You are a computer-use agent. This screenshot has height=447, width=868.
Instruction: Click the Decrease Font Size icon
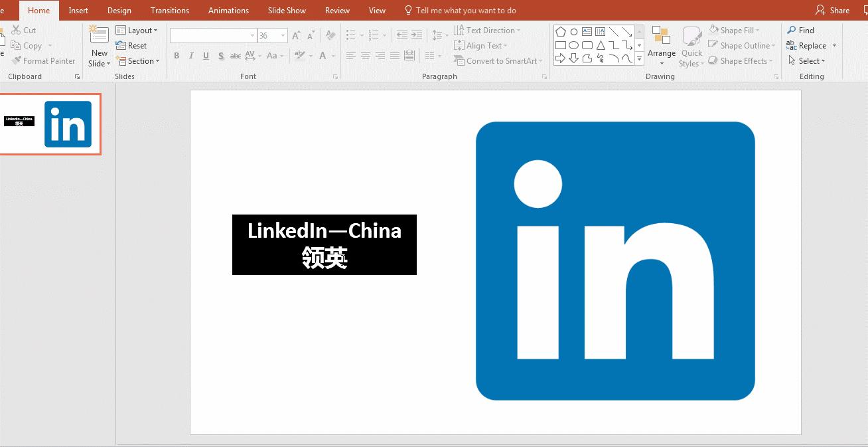[x=311, y=36]
